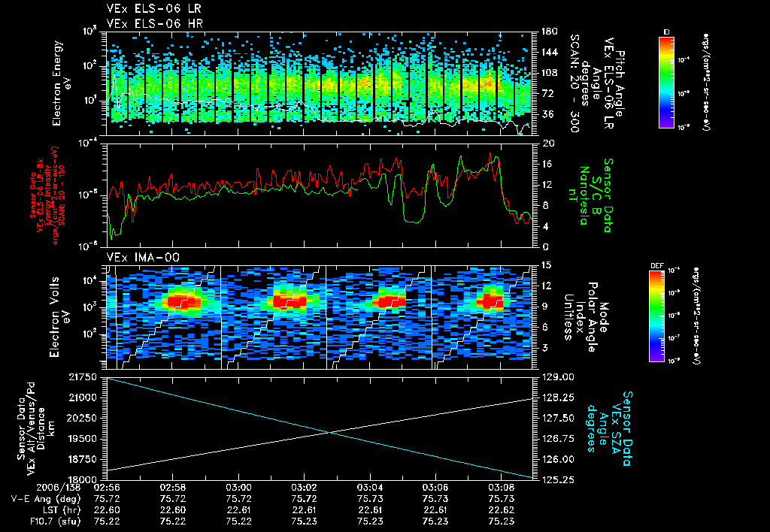Click the DEF color scale bar

pyautogui.click(x=657, y=316)
